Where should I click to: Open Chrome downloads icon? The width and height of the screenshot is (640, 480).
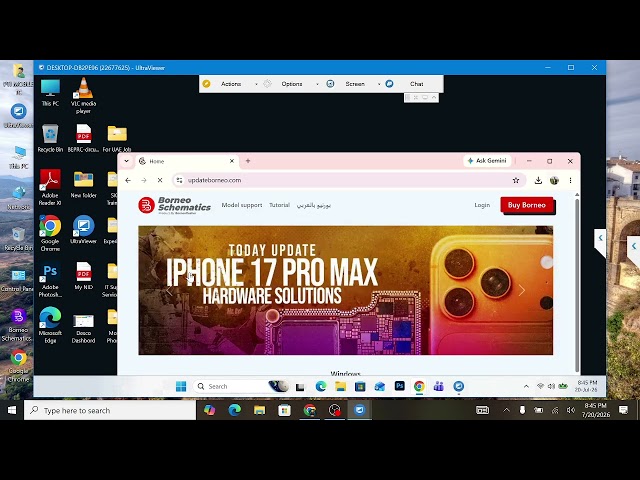pos(538,180)
